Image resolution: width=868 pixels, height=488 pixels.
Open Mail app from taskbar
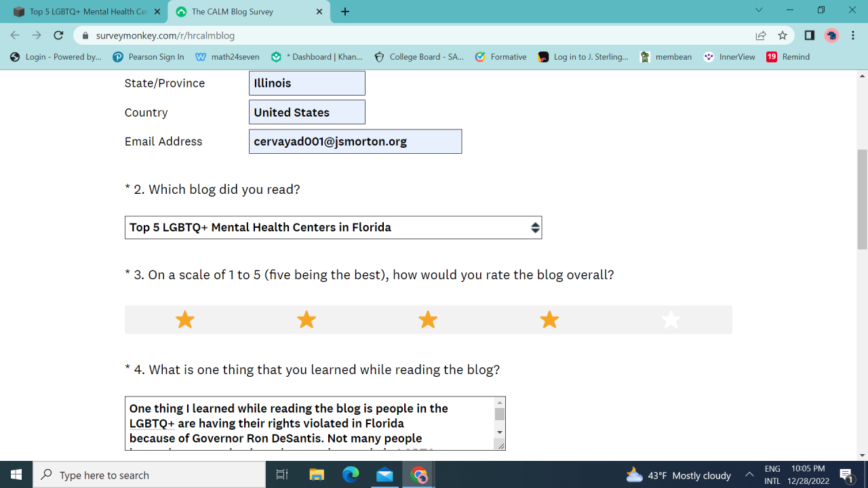tap(384, 474)
